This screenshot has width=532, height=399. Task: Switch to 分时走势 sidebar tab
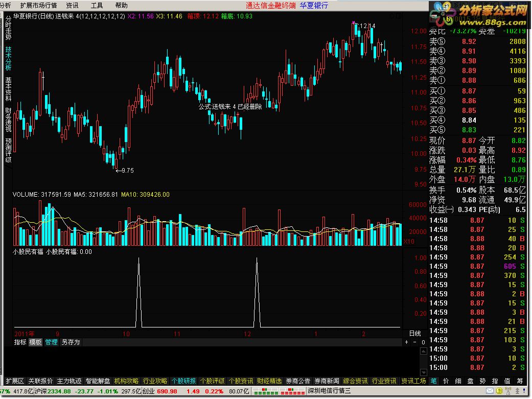[x=8, y=28]
